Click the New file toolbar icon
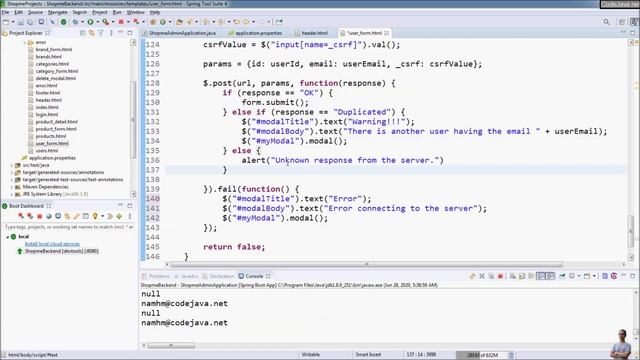The width and height of the screenshot is (640, 360). pyautogui.click(x=6, y=22)
